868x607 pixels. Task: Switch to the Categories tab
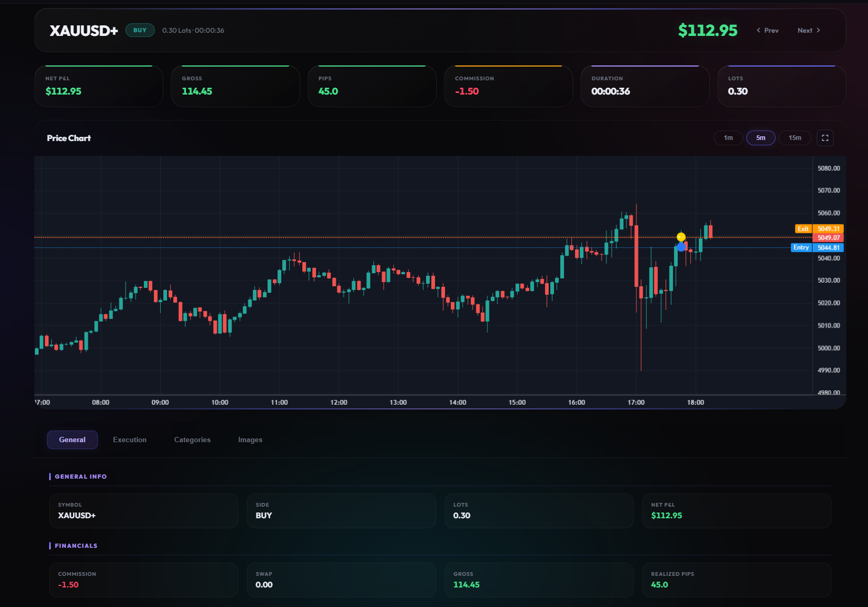click(192, 440)
